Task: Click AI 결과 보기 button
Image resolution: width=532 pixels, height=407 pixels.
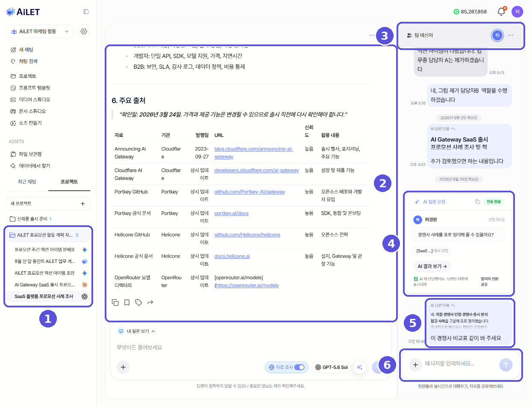Action: tap(432, 266)
